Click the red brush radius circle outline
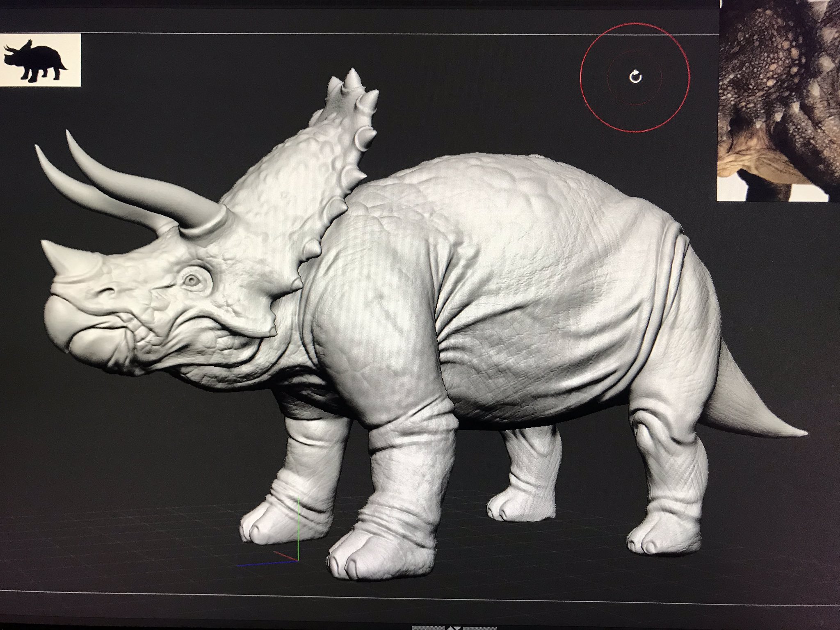 [580, 77]
